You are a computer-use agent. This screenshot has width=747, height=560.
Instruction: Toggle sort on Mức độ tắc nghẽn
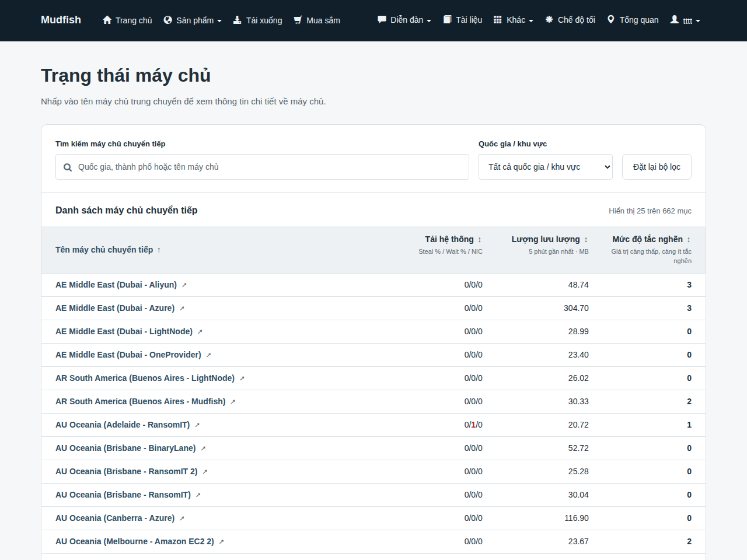click(x=651, y=239)
